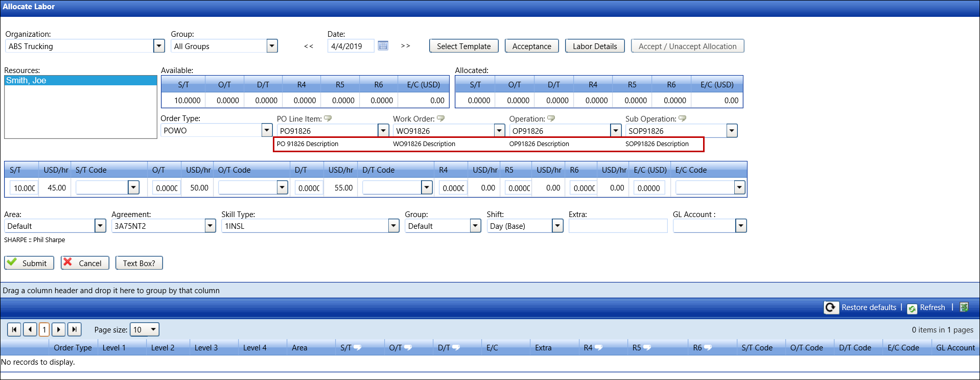
Task: Click the next page arrow in pager
Action: click(59, 329)
